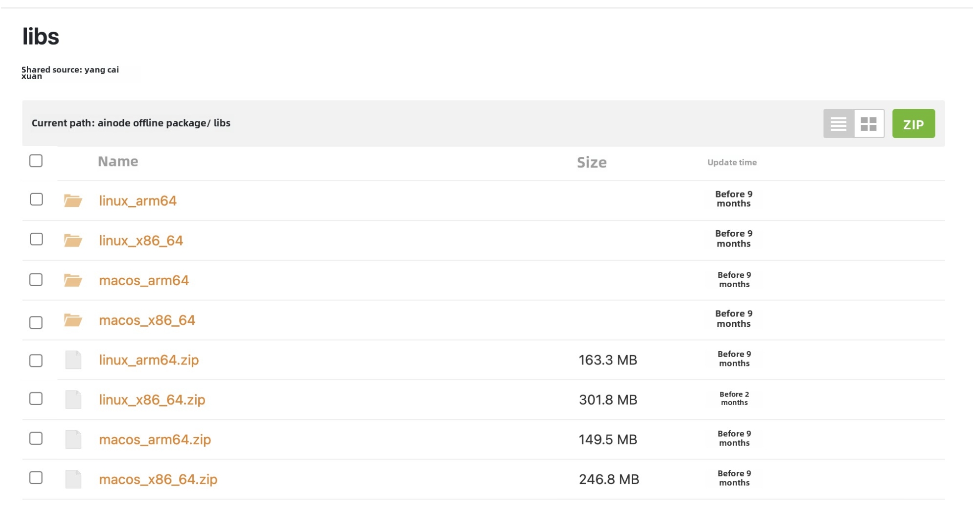Click the macos_x86_64.zip file icon
This screenshot has width=980, height=513.
[73, 479]
